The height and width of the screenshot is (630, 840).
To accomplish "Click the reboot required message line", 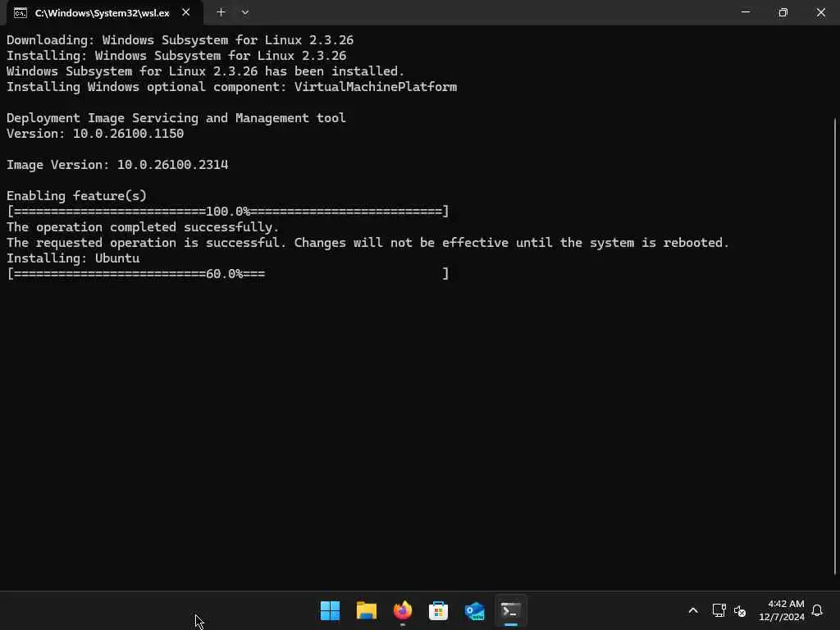I will (x=367, y=243).
